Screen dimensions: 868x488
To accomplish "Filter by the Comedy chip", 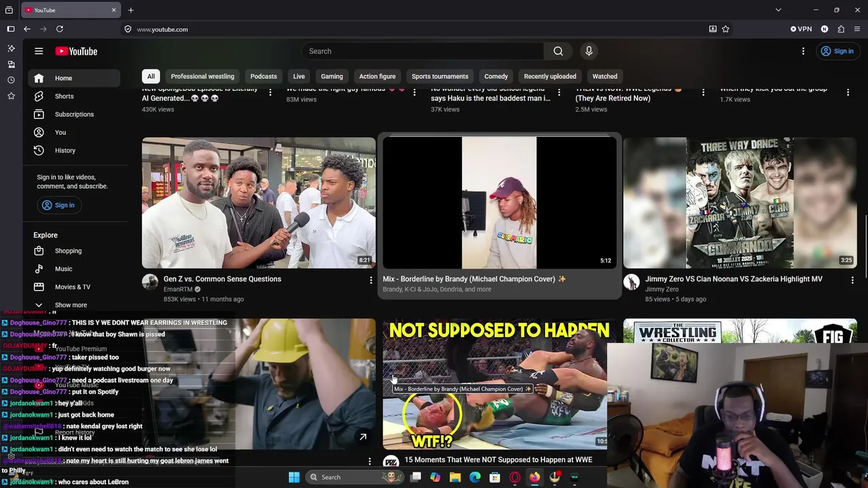I will (496, 77).
